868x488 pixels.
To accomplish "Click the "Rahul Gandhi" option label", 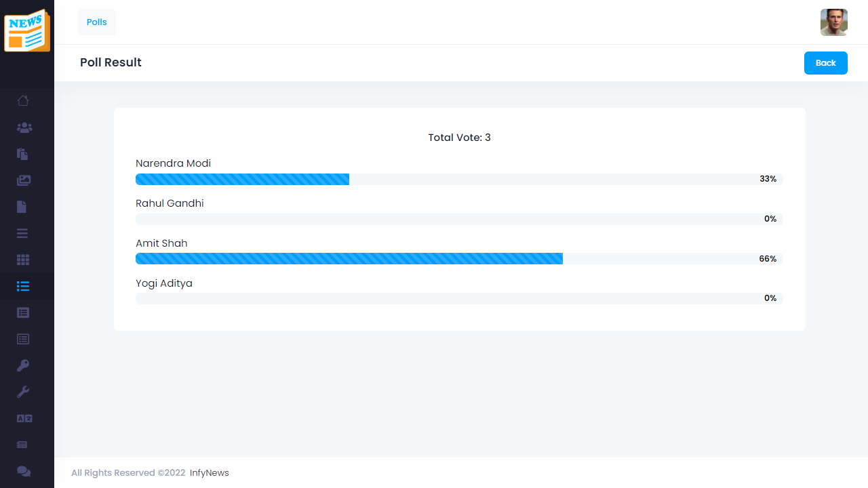I will (170, 203).
